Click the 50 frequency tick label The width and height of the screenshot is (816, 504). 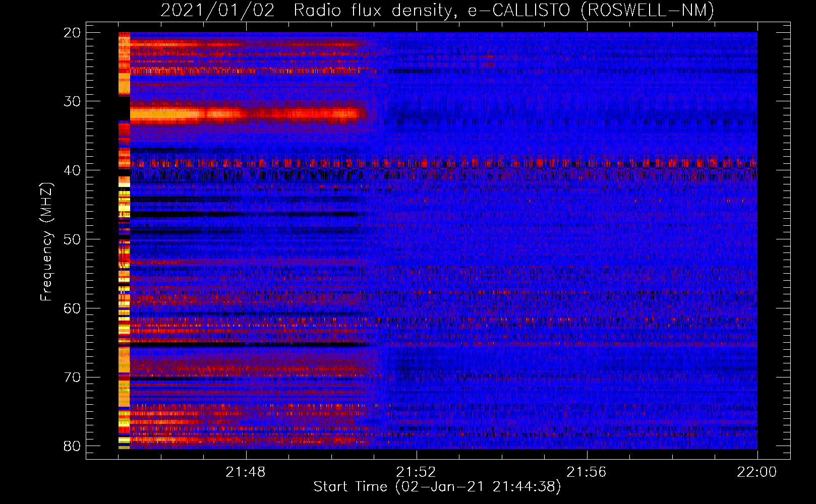point(73,239)
